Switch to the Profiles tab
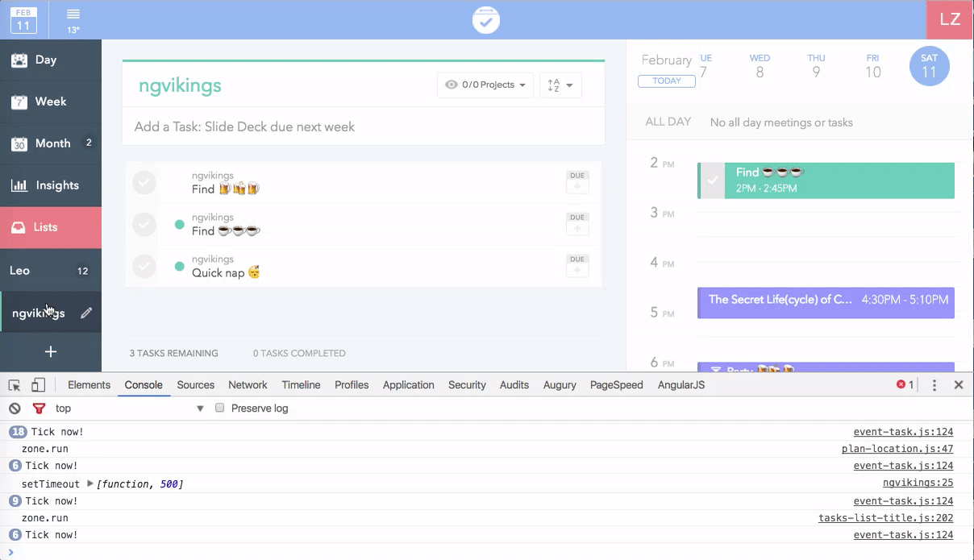 coord(352,385)
